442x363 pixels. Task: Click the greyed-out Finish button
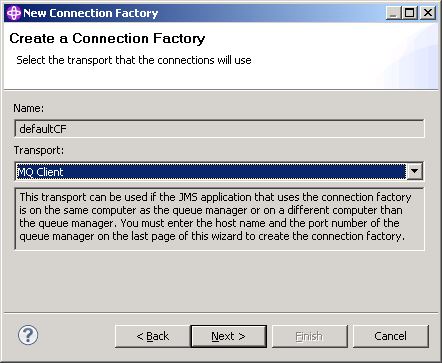pos(309,336)
